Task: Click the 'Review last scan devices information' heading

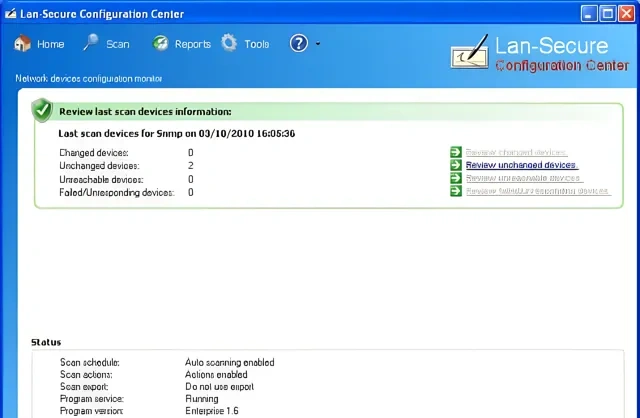Action: [x=145, y=112]
